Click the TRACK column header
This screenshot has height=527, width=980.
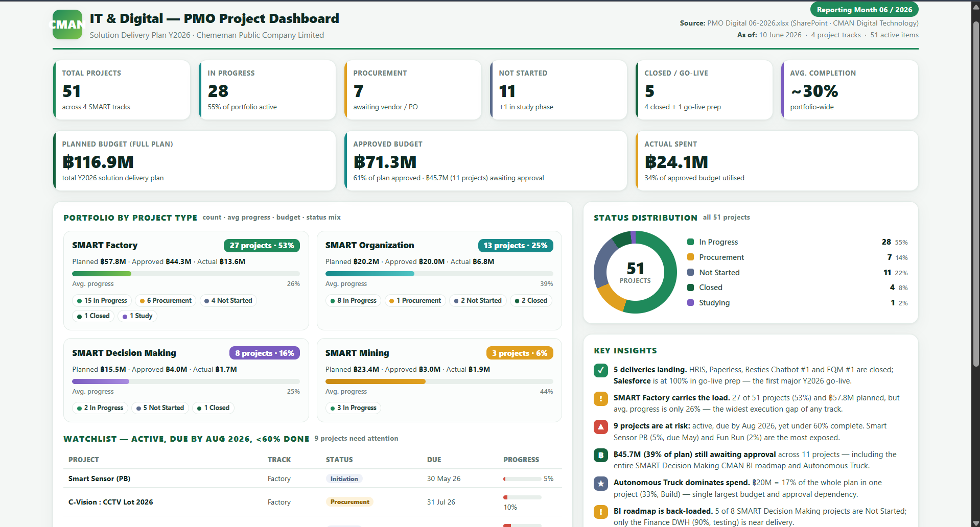279,460
